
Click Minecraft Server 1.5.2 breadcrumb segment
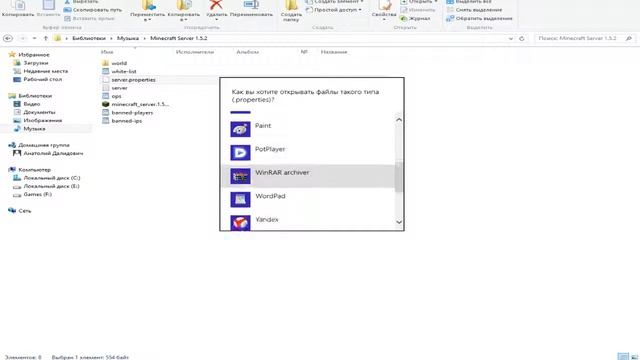point(179,38)
